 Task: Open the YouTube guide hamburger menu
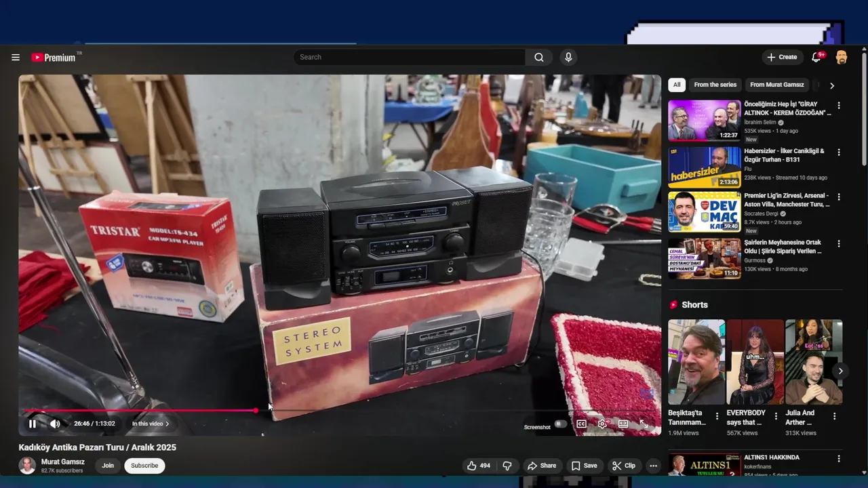16,58
